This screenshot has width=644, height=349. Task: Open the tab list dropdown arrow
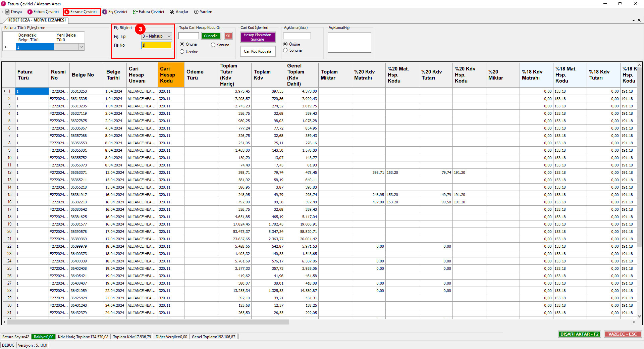pyautogui.click(x=634, y=20)
